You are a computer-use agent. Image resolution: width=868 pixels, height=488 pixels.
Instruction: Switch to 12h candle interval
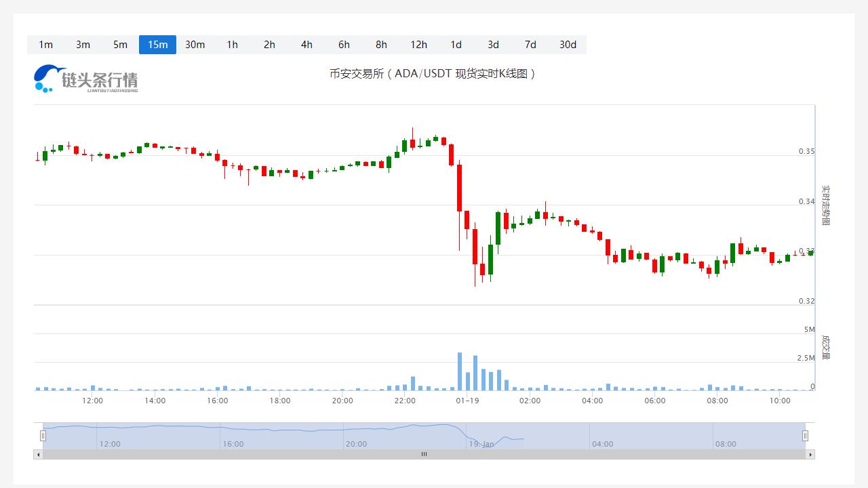coord(418,45)
